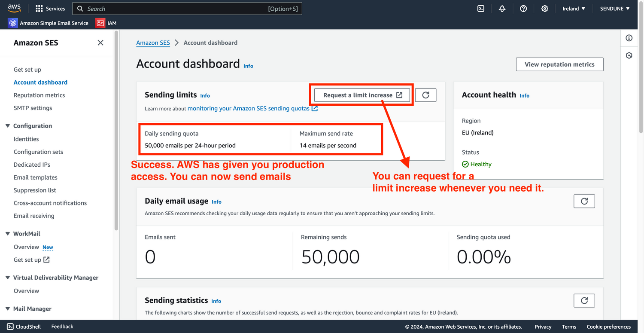Collapse the Virtual Deliverability Manager section
Image resolution: width=644 pixels, height=333 pixels.
pos(8,278)
